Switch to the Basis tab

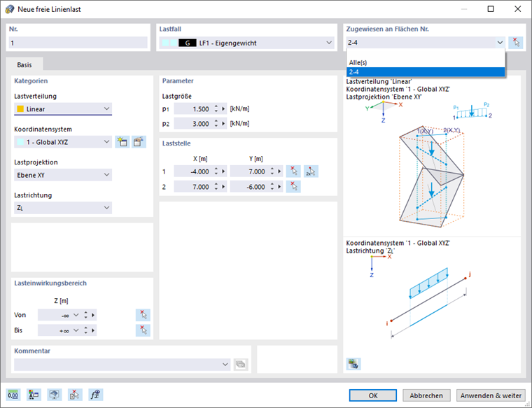pyautogui.click(x=24, y=64)
